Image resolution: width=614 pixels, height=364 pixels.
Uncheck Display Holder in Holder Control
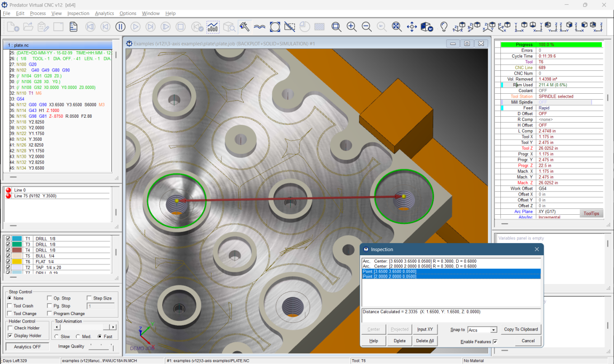[9, 336]
